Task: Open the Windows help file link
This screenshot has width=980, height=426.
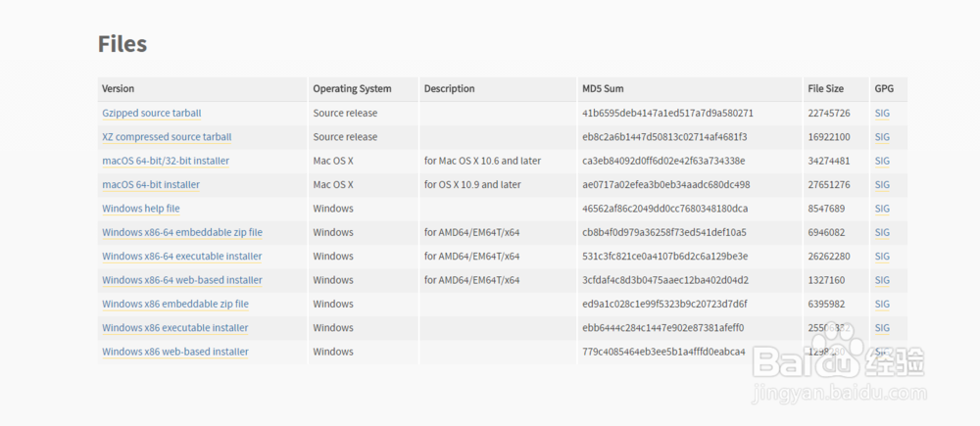Action: coord(141,209)
